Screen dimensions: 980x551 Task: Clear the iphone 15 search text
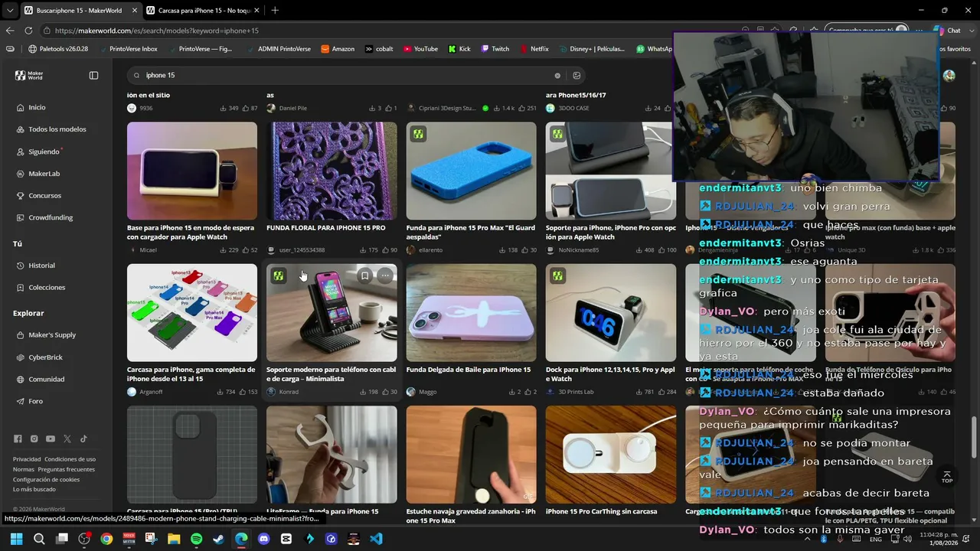tap(557, 76)
